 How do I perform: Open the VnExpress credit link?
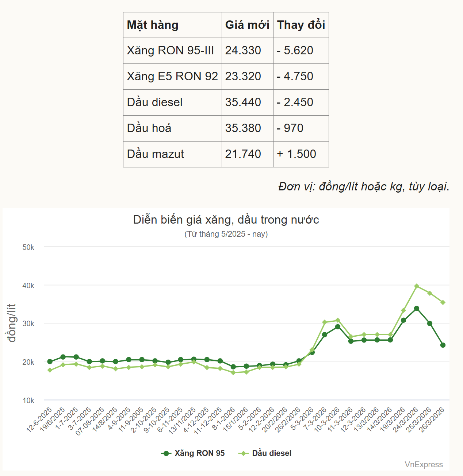pos(424,465)
